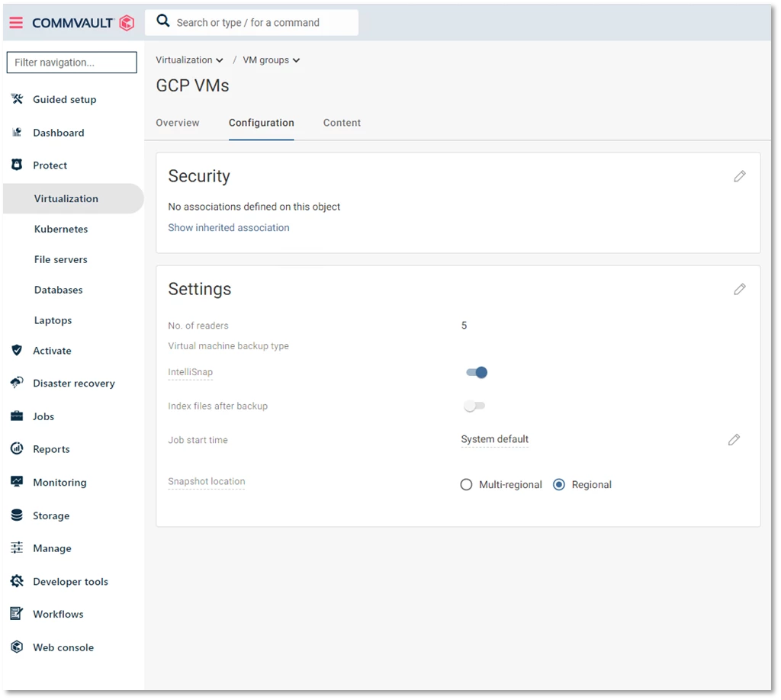Open Kubernetes in the sidebar
Screen dimensions: 781x700
click(61, 229)
